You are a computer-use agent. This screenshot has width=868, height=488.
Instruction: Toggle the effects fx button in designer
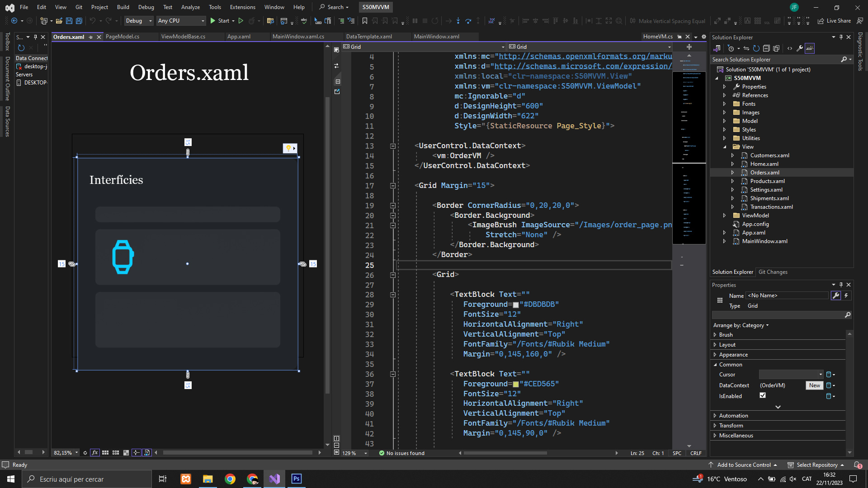pos(94,453)
